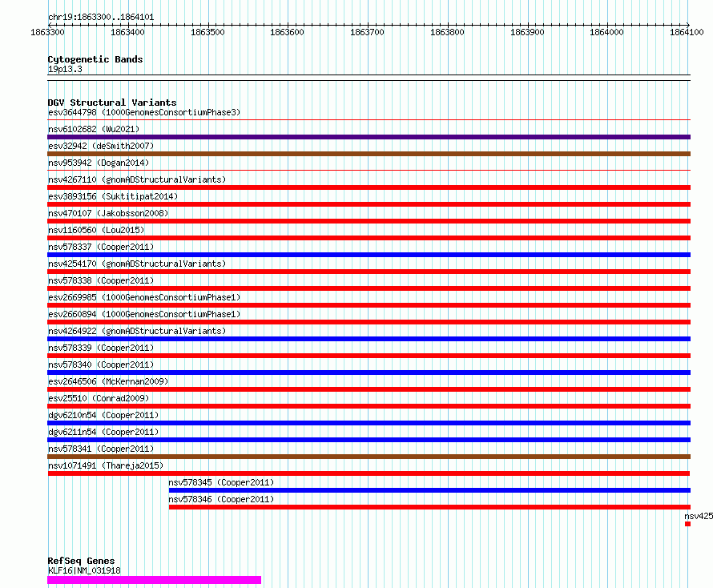Click the Cytogenetic Bands track heading
The width and height of the screenshot is (713, 588).
(x=95, y=59)
